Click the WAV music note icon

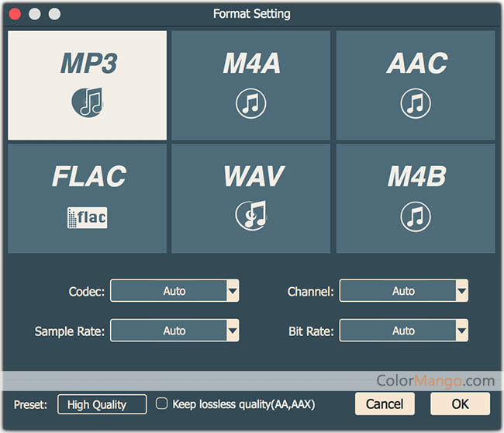click(250, 216)
